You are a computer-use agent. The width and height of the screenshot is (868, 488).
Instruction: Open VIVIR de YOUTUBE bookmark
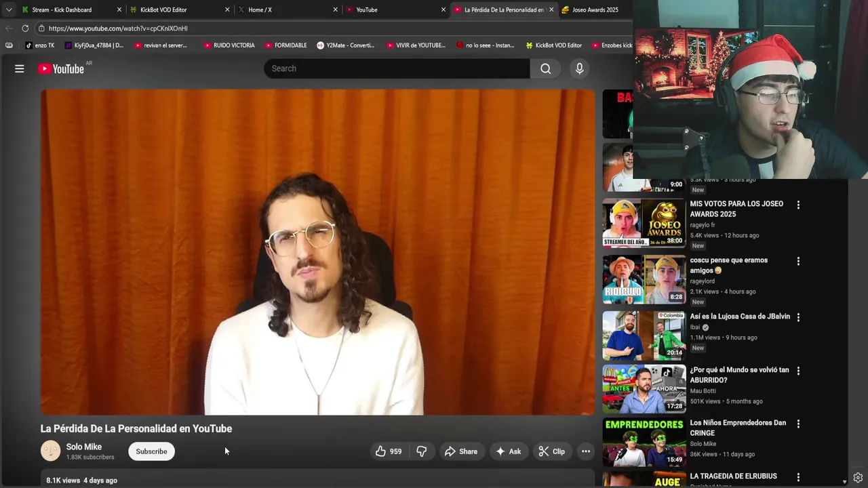click(416, 45)
